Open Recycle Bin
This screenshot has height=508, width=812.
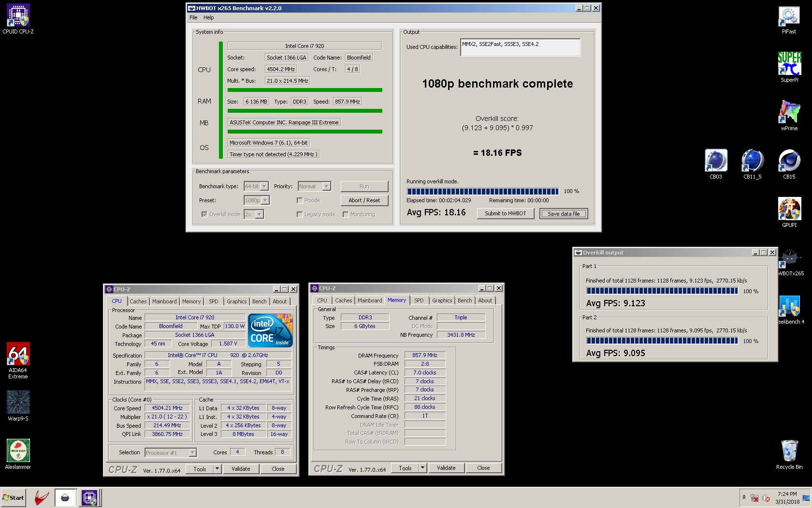tap(789, 454)
